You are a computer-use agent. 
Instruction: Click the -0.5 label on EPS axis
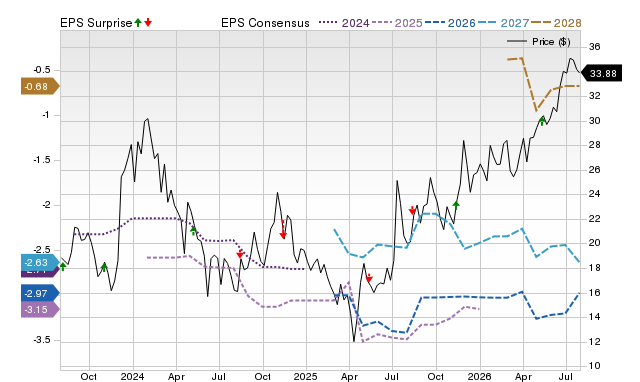(42, 70)
